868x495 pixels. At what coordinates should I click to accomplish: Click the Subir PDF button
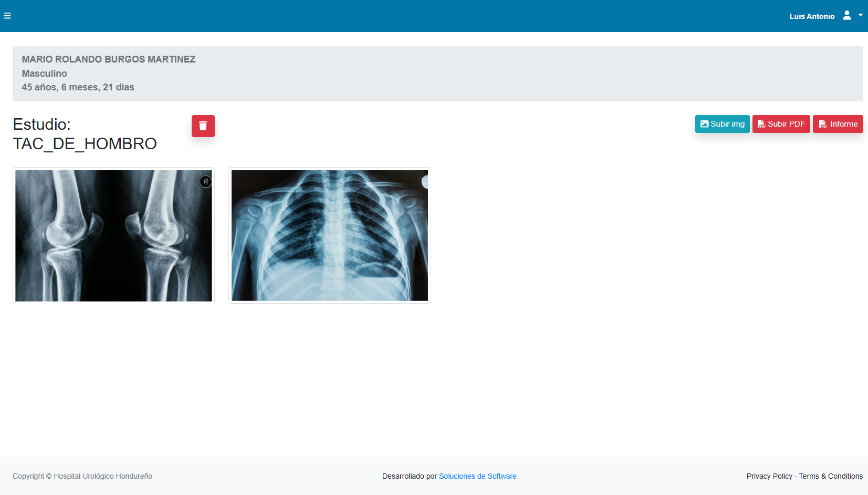point(781,124)
